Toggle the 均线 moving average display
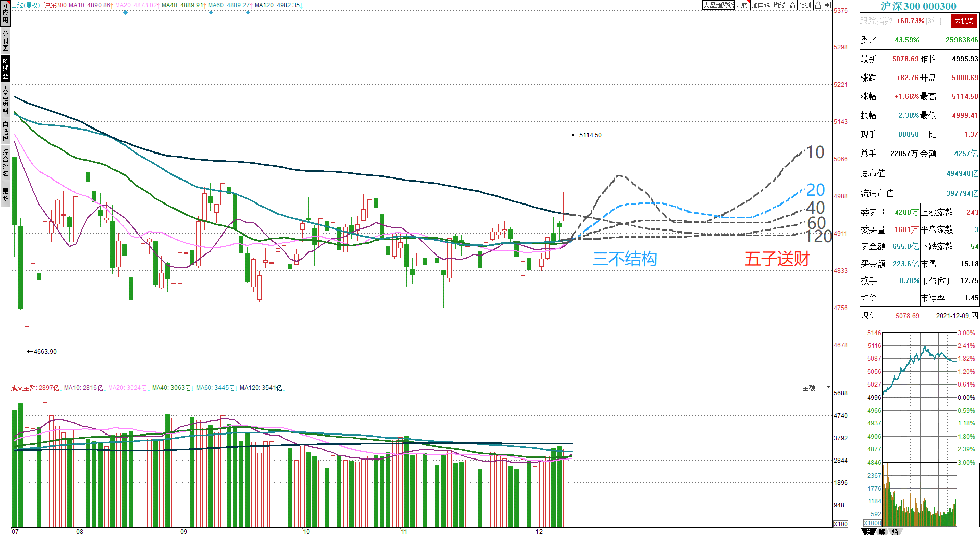The width and height of the screenshot is (980, 536). [779, 5]
